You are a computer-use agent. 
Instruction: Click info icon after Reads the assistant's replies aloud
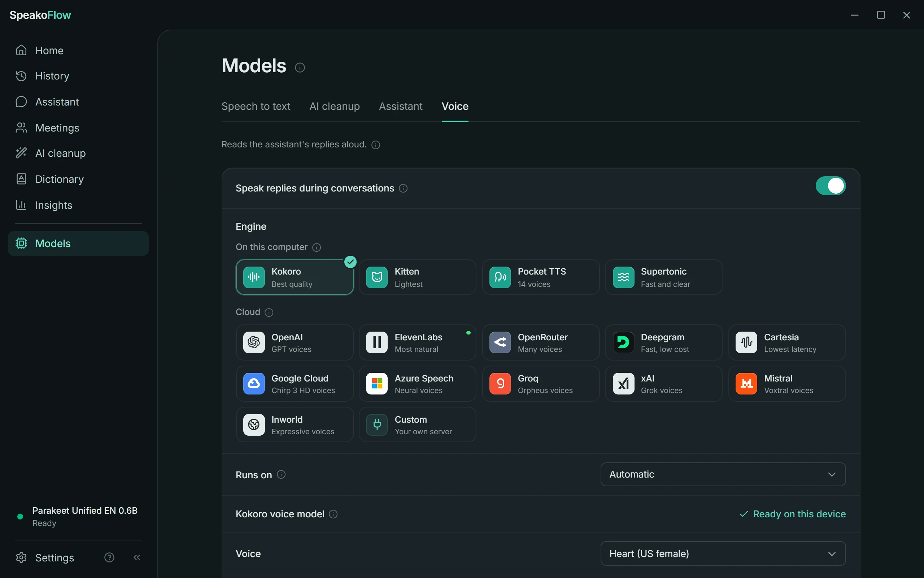click(x=376, y=144)
